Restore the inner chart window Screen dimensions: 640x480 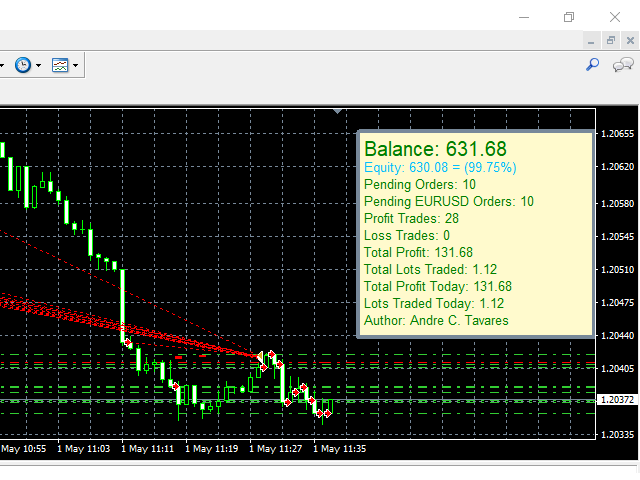(611, 40)
